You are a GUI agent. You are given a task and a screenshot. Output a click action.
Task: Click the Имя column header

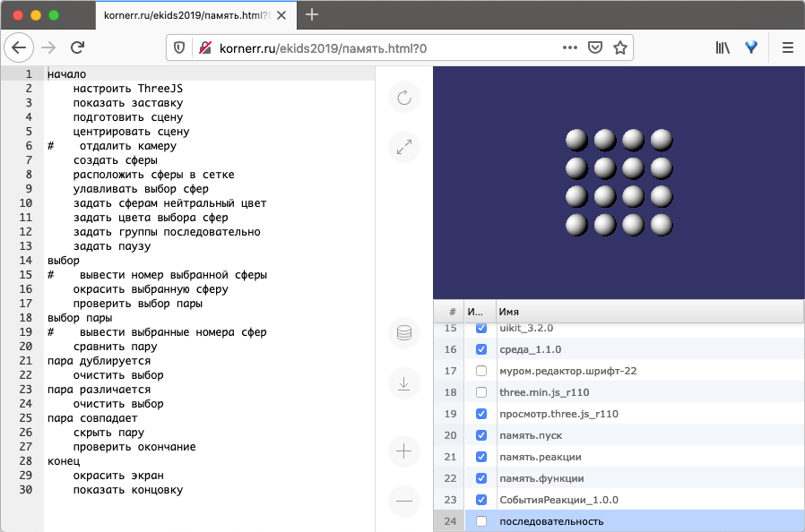coord(645,311)
